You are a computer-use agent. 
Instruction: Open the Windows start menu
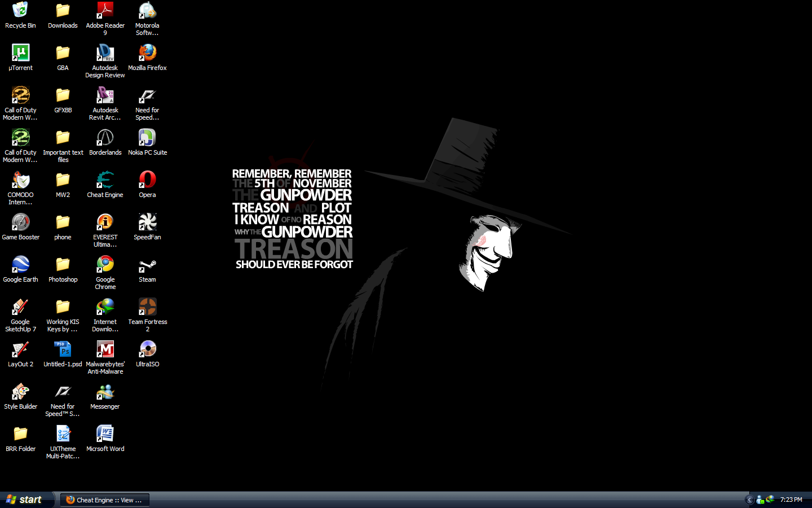click(27, 500)
